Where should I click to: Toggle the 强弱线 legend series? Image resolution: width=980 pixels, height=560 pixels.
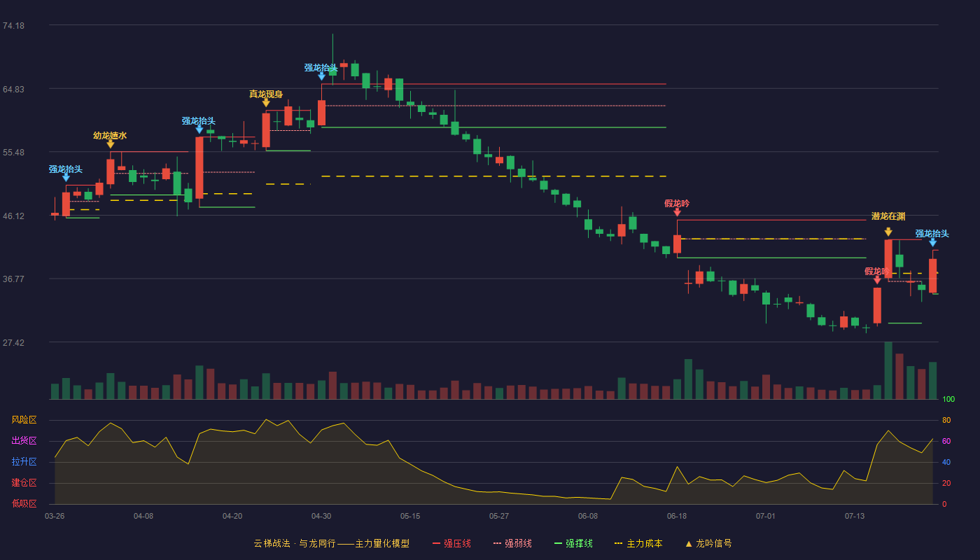tap(512, 543)
